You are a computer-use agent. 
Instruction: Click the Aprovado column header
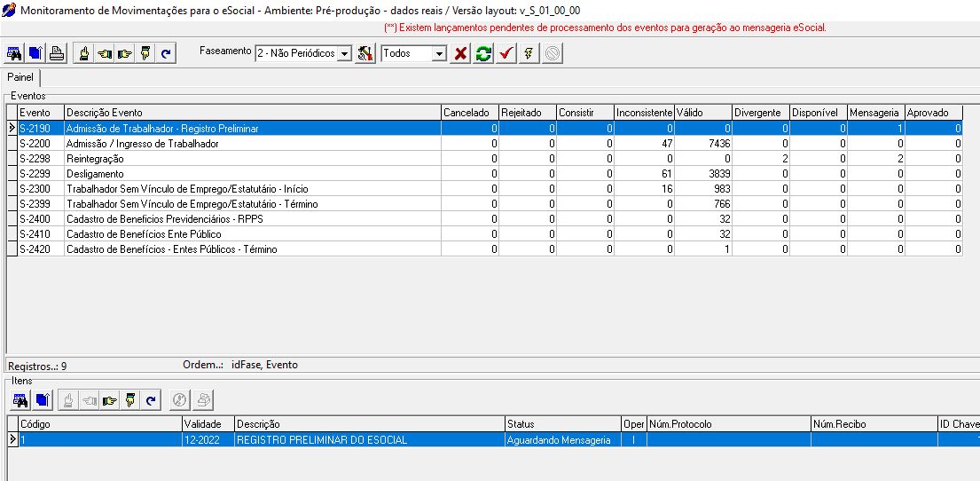click(x=934, y=113)
